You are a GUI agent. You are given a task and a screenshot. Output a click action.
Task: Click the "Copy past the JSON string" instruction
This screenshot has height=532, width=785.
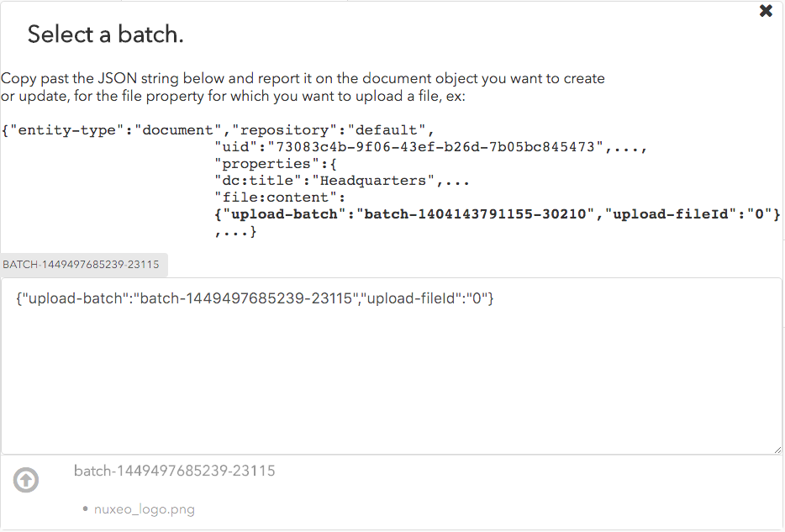click(x=303, y=78)
